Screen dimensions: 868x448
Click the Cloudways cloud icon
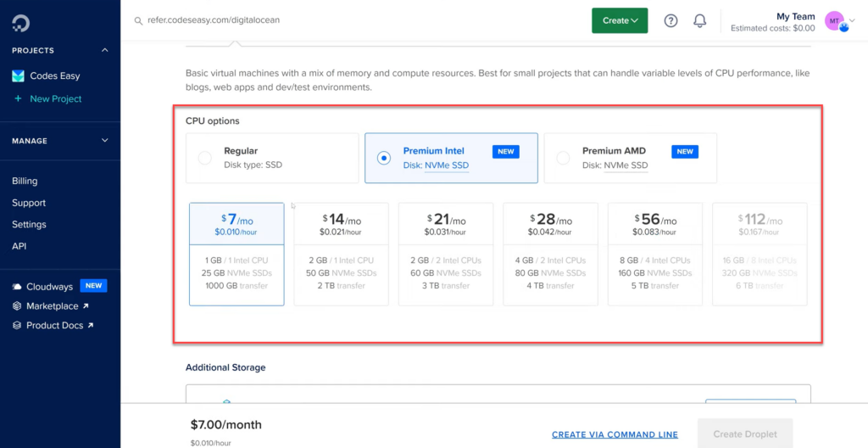(x=17, y=287)
